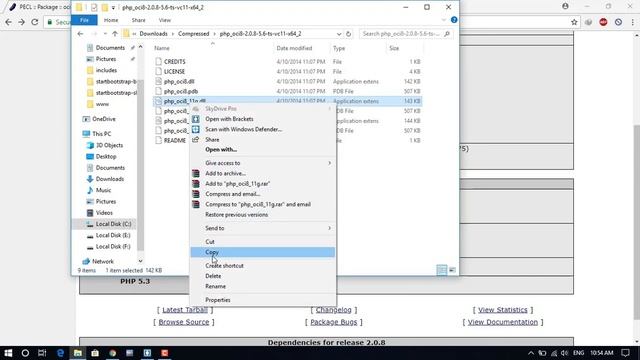Select Local Disk (C:) drive
The image size is (640, 360).
coord(113,224)
